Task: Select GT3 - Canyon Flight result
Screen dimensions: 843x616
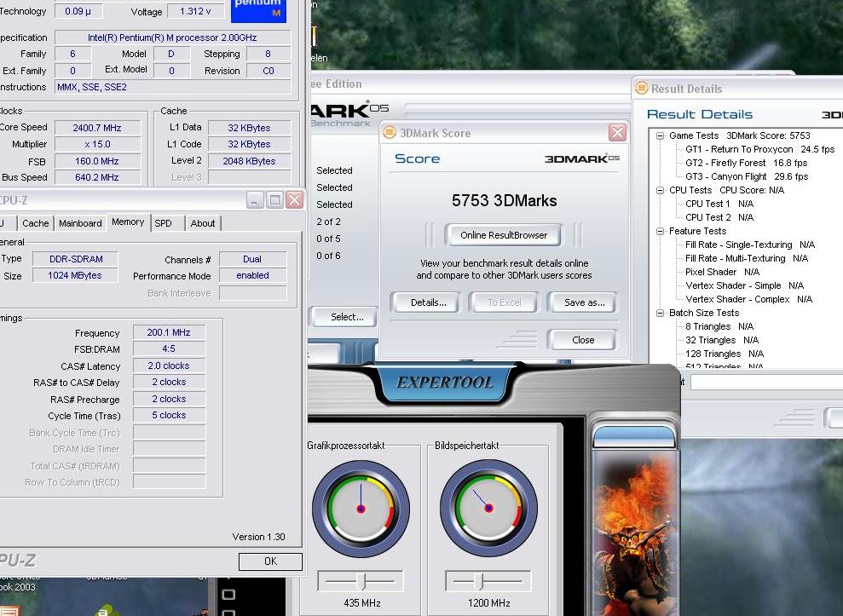Action: click(747, 176)
